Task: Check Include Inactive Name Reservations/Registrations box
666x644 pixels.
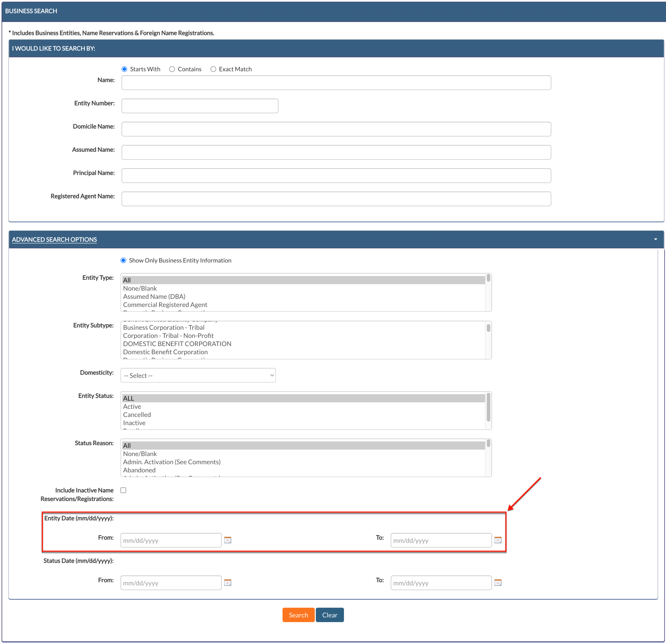Action: pyautogui.click(x=123, y=490)
